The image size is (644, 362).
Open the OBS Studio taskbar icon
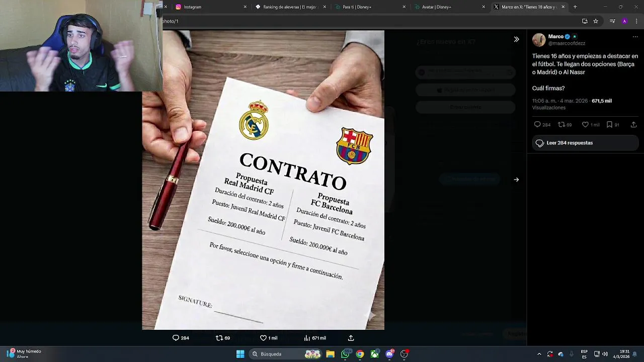(404, 354)
